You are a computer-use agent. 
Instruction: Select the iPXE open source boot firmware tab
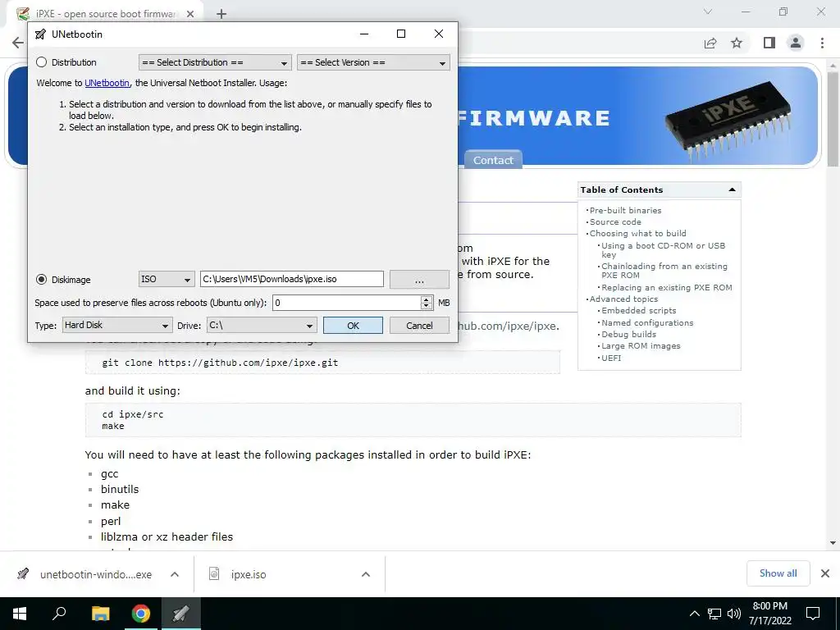(x=106, y=14)
